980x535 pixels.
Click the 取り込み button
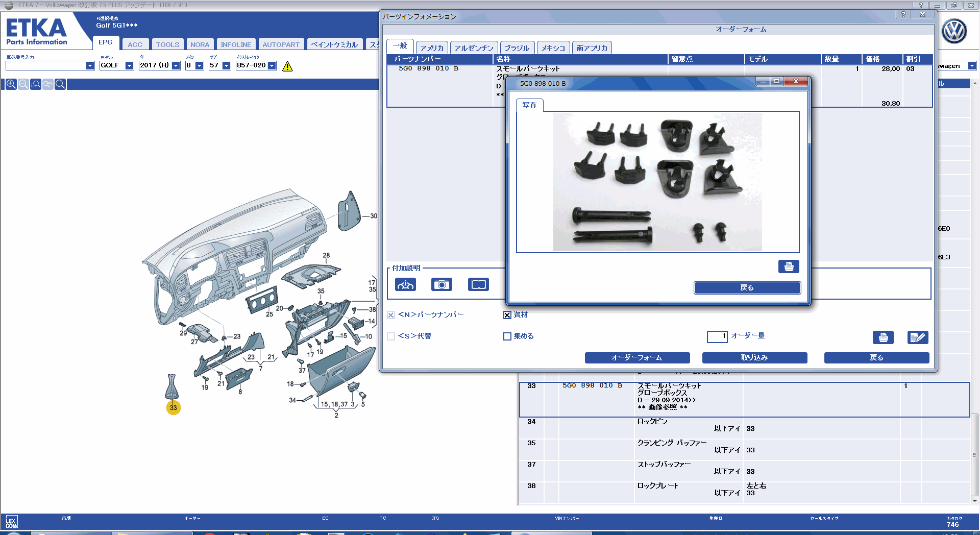pos(754,358)
